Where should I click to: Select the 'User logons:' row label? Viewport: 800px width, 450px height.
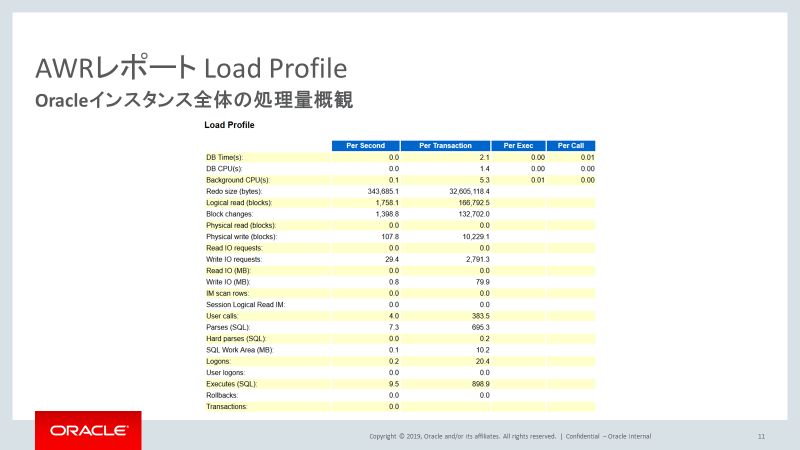(x=226, y=373)
